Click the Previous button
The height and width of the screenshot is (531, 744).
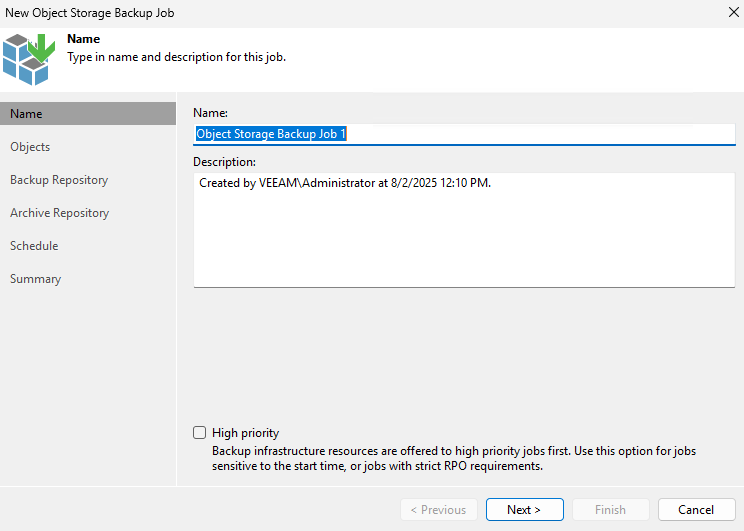[x=438, y=509]
